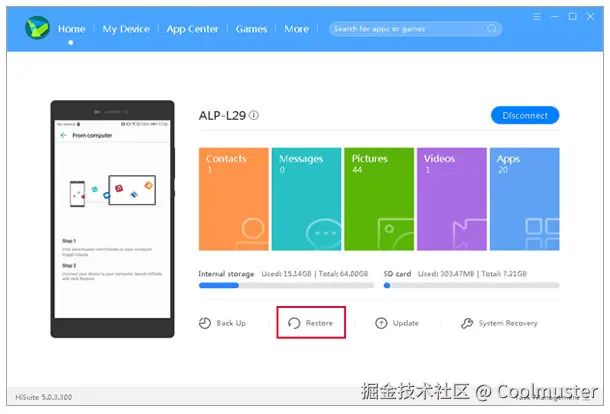610x414 pixels.
Task: Open the Contacts tile
Action: coord(233,199)
